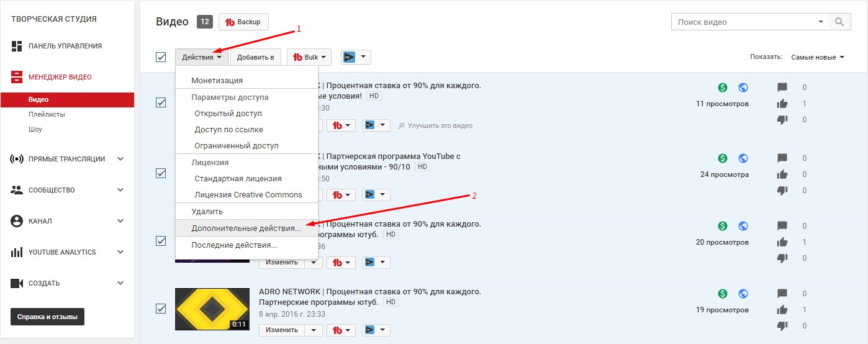Viewport: 868px width, 344px height.
Task: Expand ПРЯМЫЕ ТРАНСЛЯЦИИ section chevron
Action: (120, 159)
